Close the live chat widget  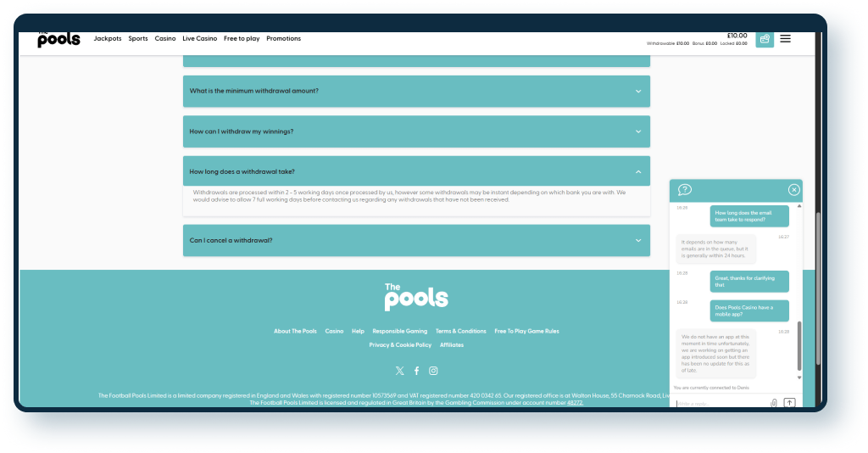tap(793, 190)
